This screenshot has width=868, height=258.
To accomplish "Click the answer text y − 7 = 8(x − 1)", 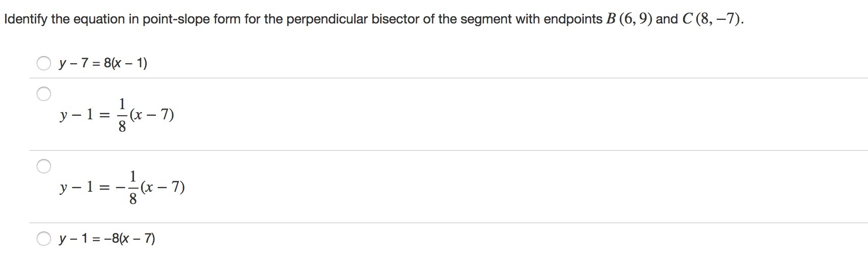I will pos(103,64).
